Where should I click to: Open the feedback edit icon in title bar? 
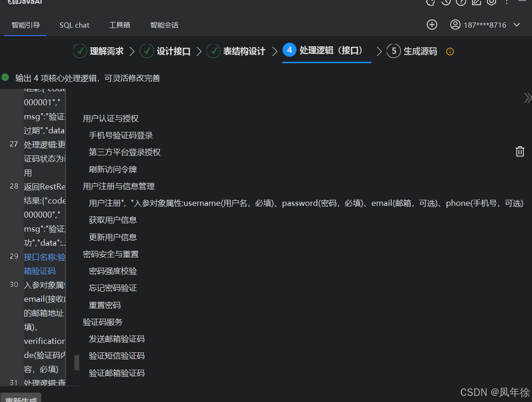coord(476,3)
